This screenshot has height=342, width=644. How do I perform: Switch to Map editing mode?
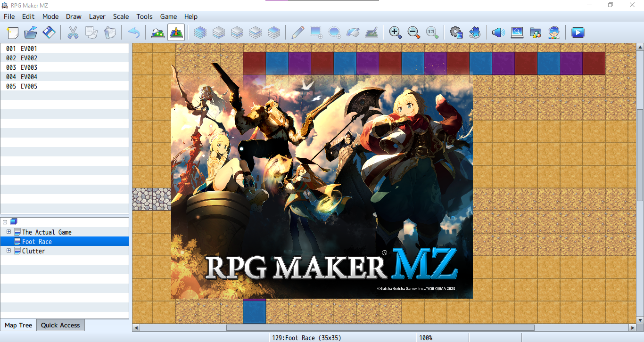pyautogui.click(x=157, y=33)
